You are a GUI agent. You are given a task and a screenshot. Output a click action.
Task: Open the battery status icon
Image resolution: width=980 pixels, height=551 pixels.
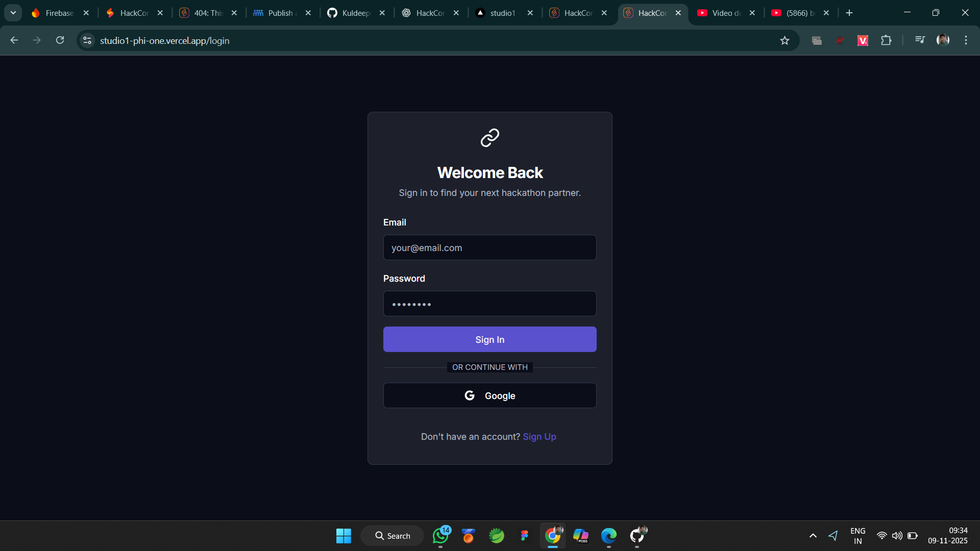(913, 536)
